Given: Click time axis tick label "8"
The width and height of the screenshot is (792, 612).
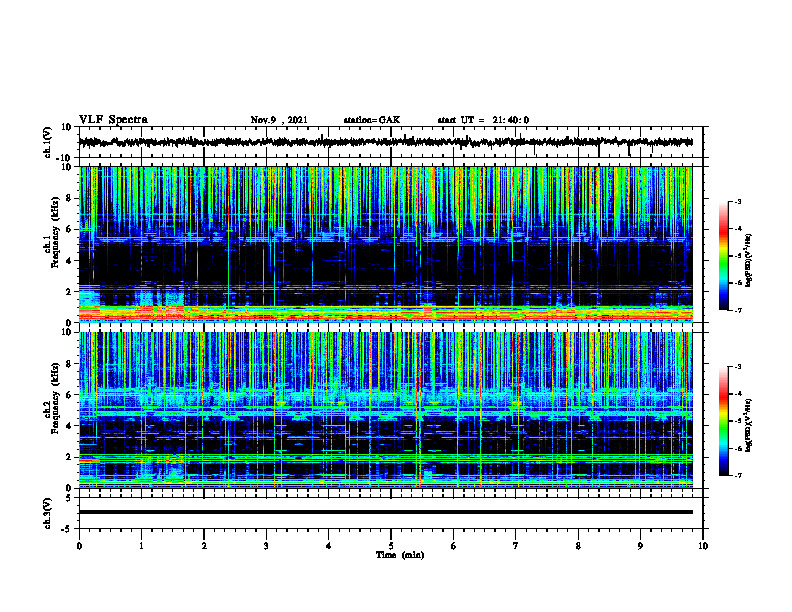Looking at the screenshot, I should click(578, 546).
